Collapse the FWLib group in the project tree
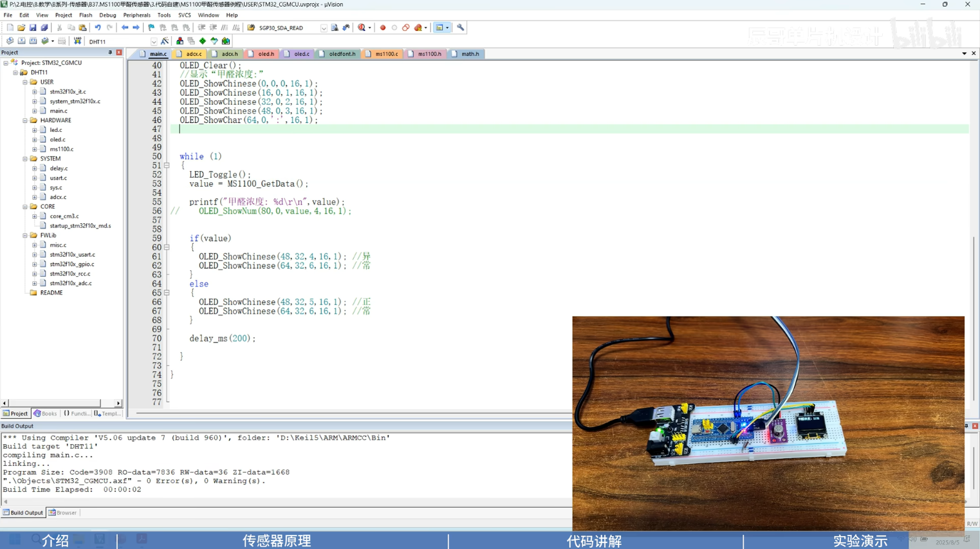Viewport: 980px width, 549px height. coord(25,236)
